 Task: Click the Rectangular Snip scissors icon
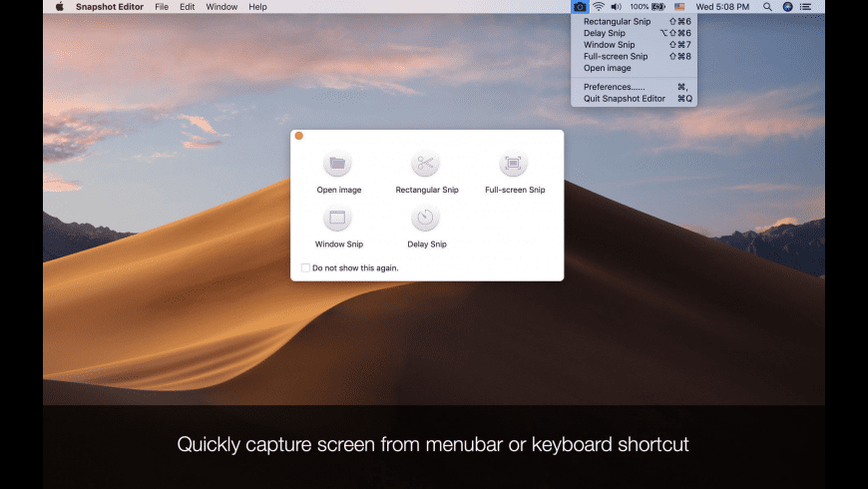click(x=426, y=164)
